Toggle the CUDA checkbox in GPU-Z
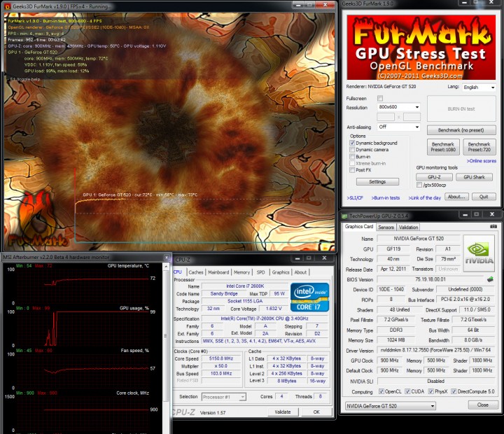Image resolution: width=504 pixels, height=434 pixels. pyautogui.click(x=407, y=391)
